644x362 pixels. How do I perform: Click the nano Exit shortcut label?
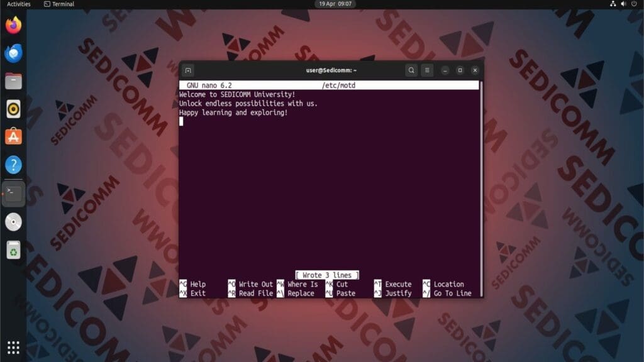click(x=198, y=292)
